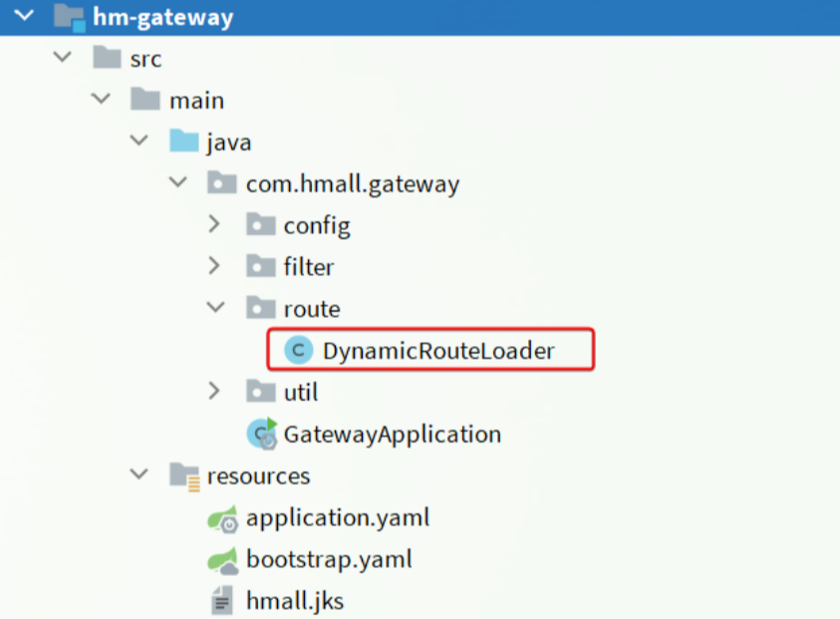The height and width of the screenshot is (619, 840).
Task: Click the application.yaml Spring config icon
Action: click(222, 518)
